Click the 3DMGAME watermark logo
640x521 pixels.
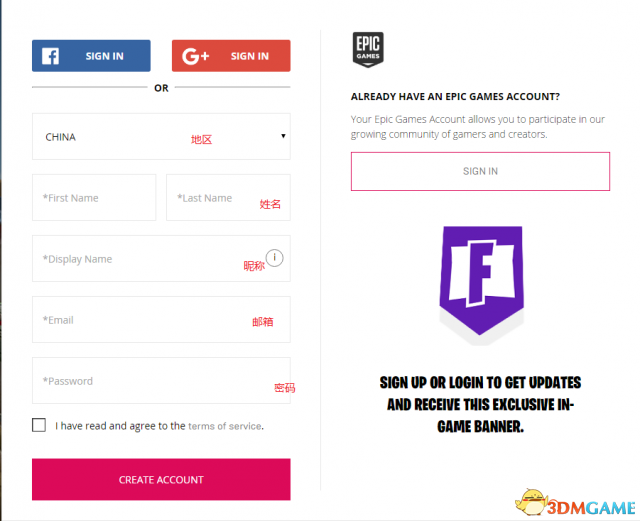coord(576,503)
